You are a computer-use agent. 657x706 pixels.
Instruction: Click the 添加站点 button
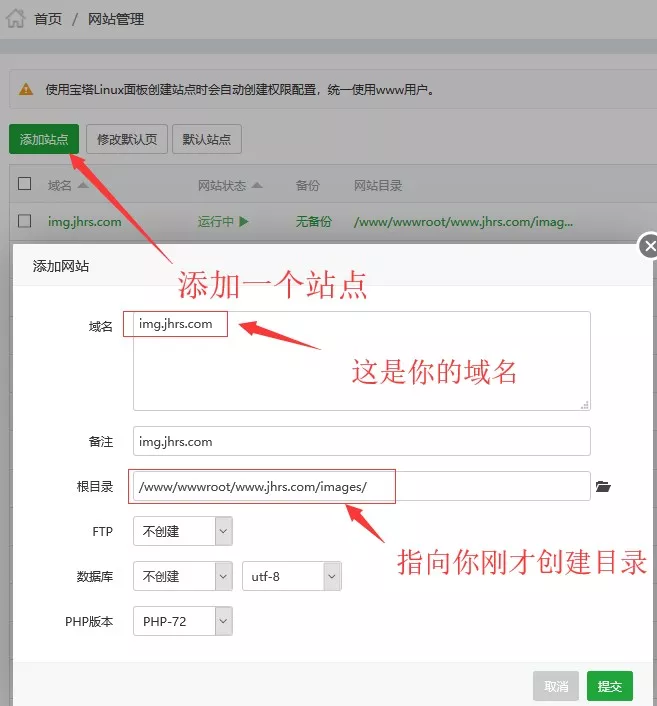[x=44, y=139]
